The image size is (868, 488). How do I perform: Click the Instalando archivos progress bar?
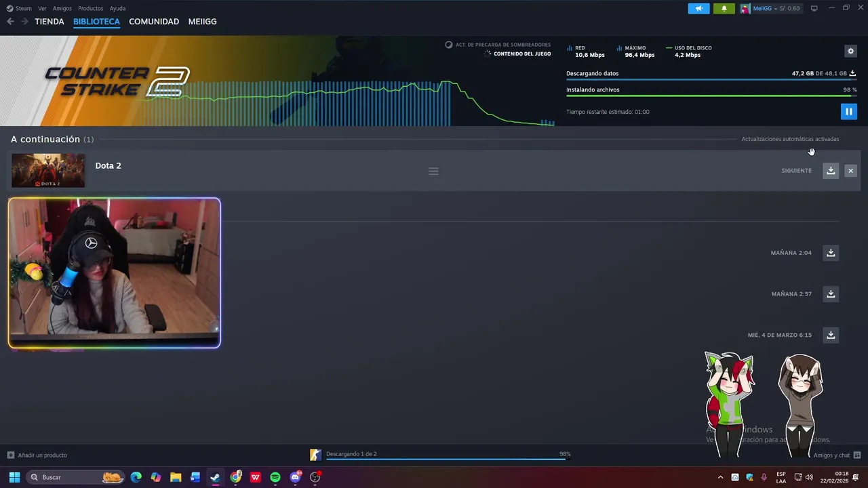tap(711, 96)
